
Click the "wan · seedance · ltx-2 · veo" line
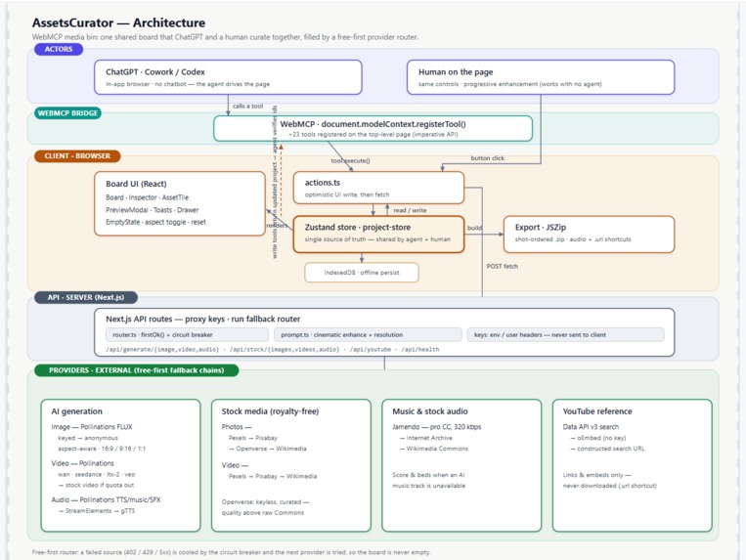(x=97, y=474)
